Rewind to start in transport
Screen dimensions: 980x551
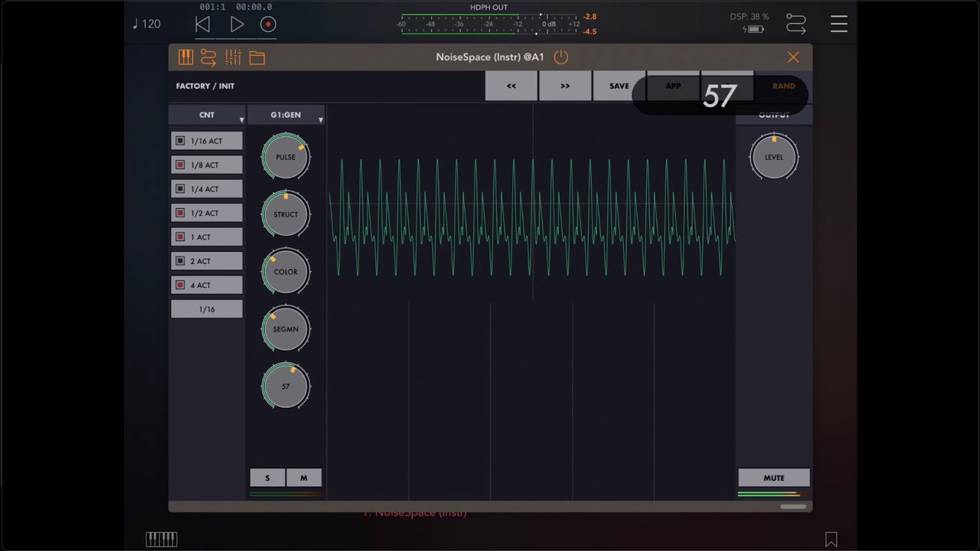coord(202,24)
